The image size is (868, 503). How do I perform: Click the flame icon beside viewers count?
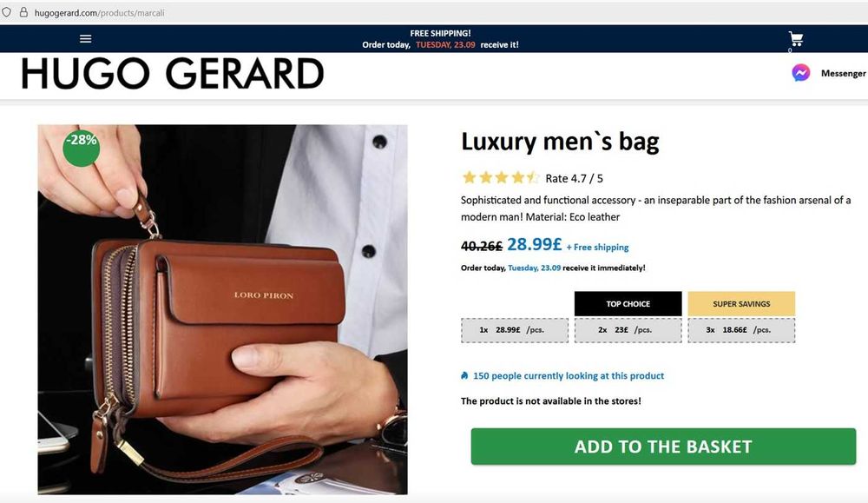(464, 375)
